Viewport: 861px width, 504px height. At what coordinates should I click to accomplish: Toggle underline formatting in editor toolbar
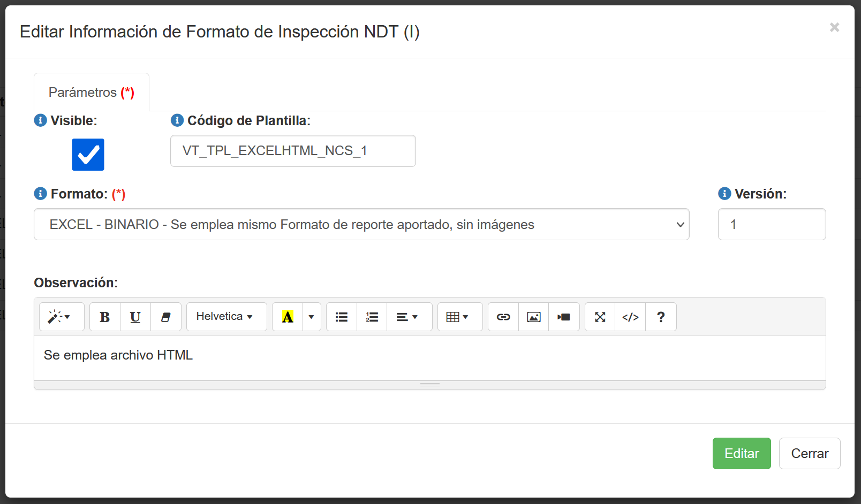(135, 317)
